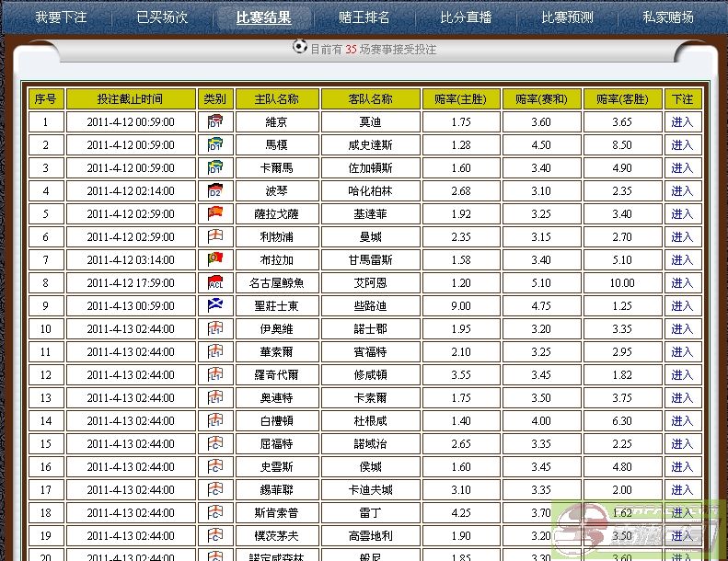Image resolution: width=728 pixels, height=561 pixels.
Task: Switch to the 已买场次 tab
Action: click(162, 17)
